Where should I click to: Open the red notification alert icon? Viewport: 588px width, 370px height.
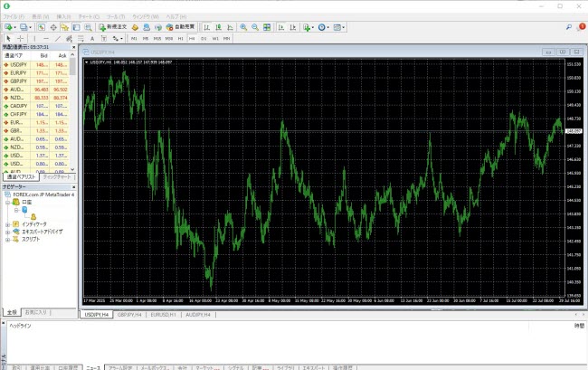[582, 26]
